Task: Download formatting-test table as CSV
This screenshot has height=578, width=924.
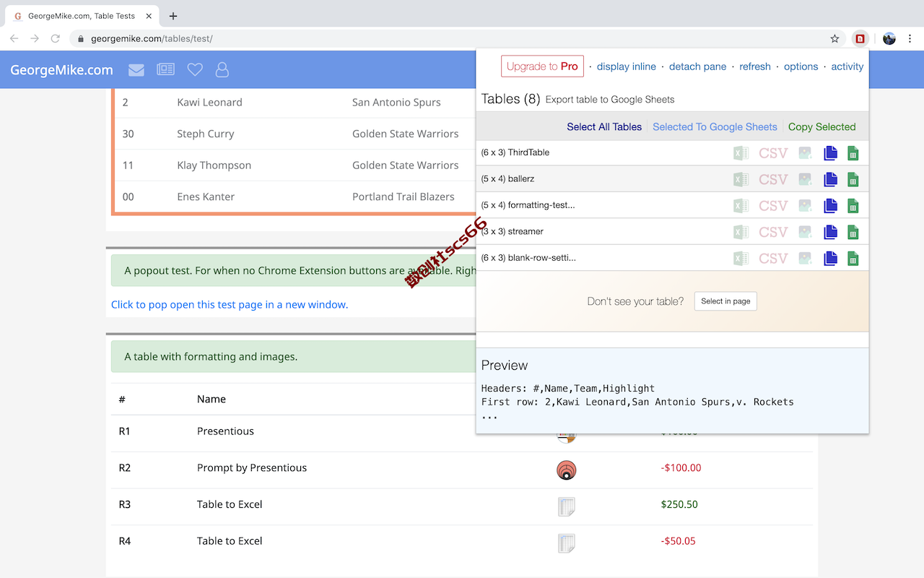Action: pos(773,206)
